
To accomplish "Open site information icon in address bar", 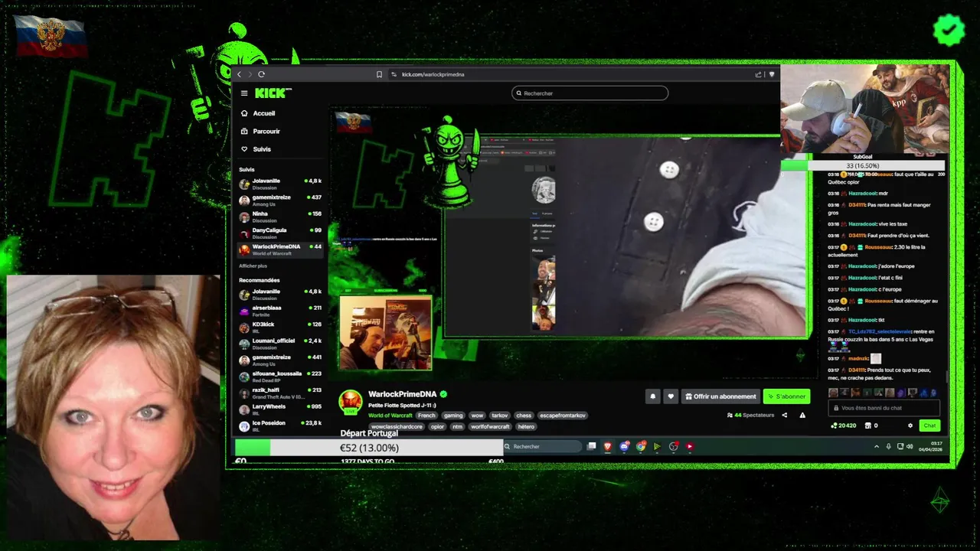I will (394, 74).
